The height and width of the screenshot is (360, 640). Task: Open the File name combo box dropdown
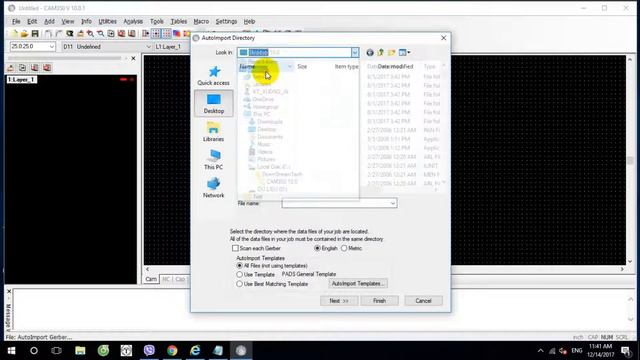click(393, 203)
